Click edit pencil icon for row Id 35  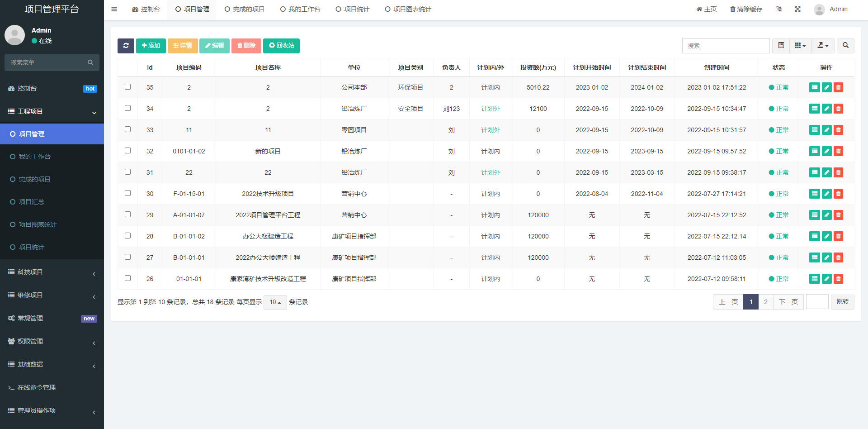point(826,87)
